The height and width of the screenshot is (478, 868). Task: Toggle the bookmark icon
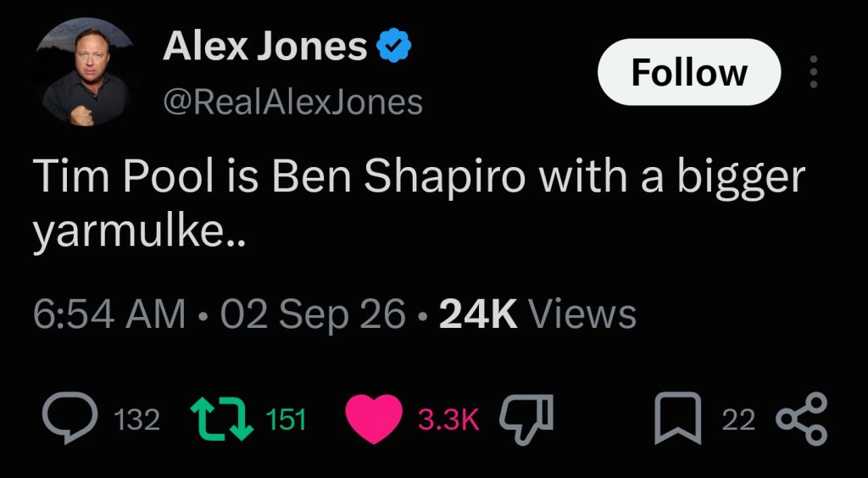point(678,419)
